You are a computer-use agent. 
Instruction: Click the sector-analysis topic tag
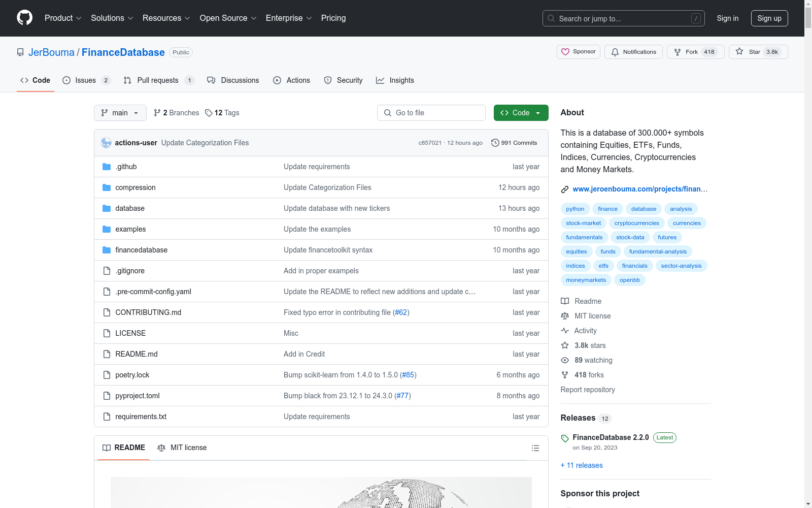[x=681, y=266]
